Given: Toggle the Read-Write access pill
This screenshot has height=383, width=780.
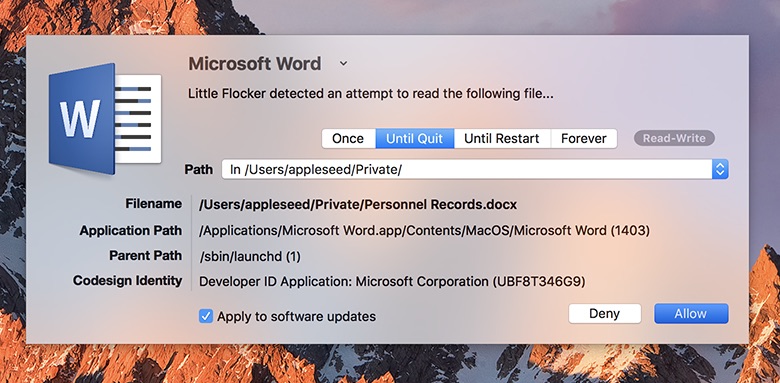Looking at the screenshot, I should click(674, 138).
